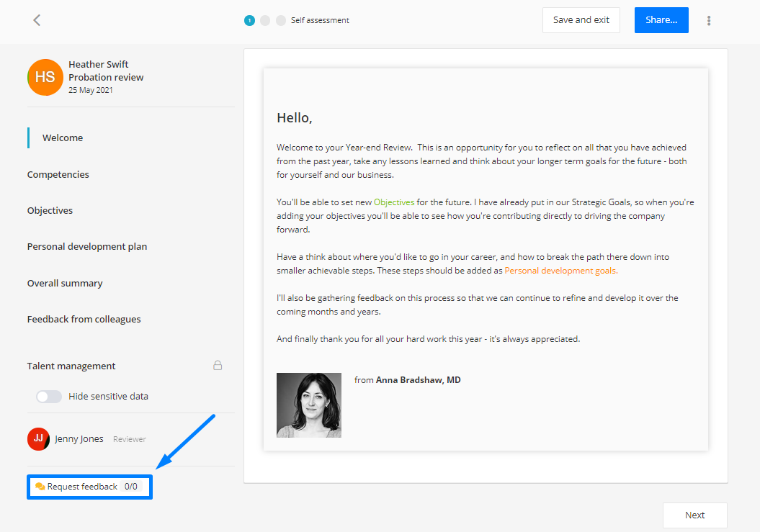
Task: Click the JJ avatar for Jenny Jones
Action: point(38,439)
